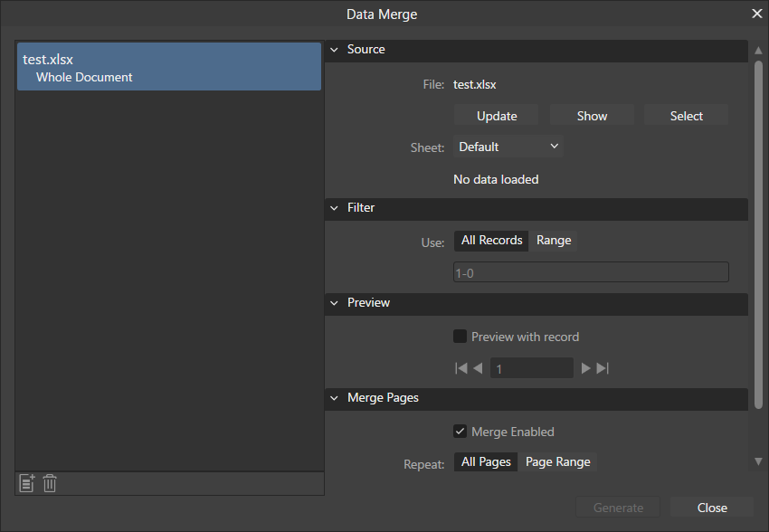769x532 pixels.
Task: Collapse the Filter section
Action: coord(334,208)
